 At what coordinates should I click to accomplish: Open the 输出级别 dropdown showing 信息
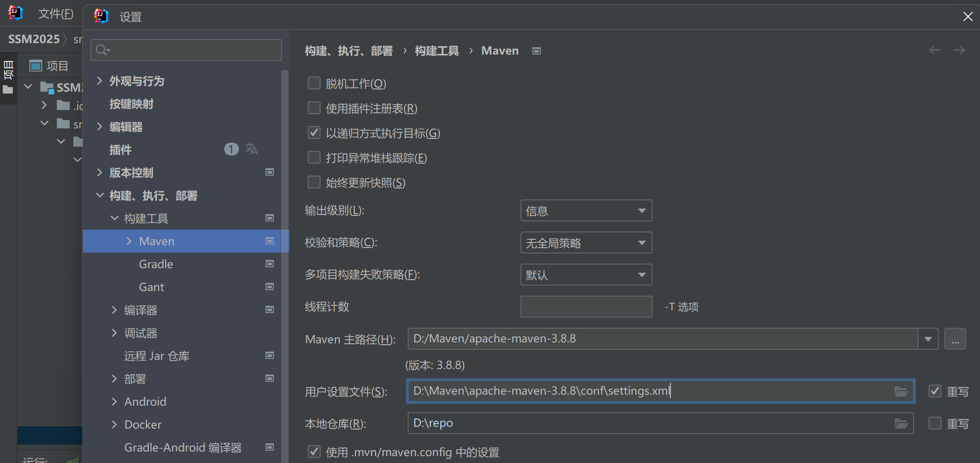click(586, 210)
